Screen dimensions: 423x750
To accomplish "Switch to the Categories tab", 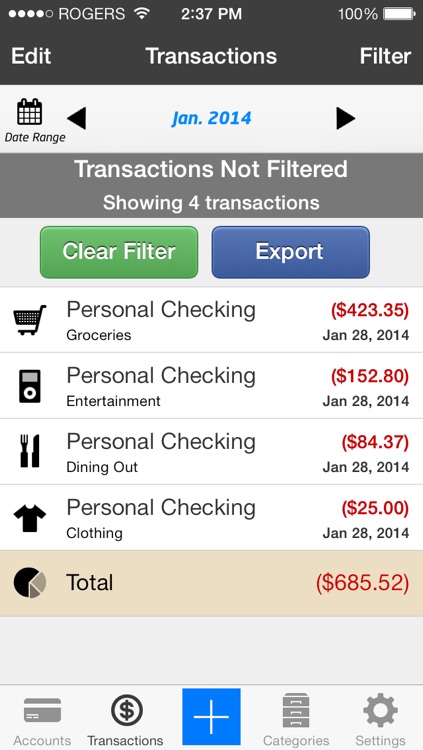I will pos(296,721).
